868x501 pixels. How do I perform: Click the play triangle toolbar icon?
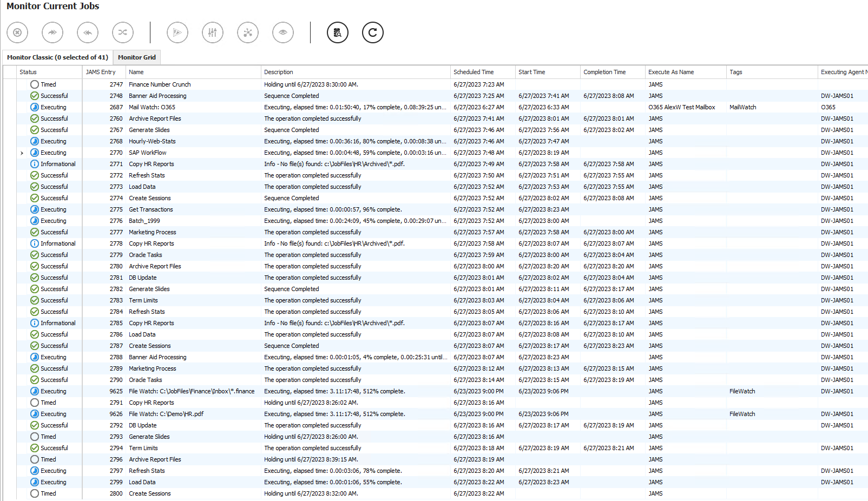(177, 32)
